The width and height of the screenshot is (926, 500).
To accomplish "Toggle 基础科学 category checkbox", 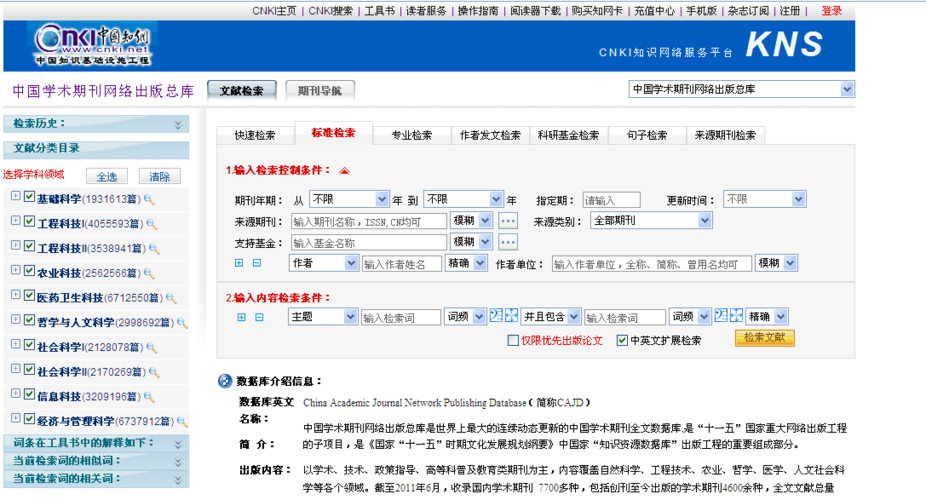I will pyautogui.click(x=29, y=197).
